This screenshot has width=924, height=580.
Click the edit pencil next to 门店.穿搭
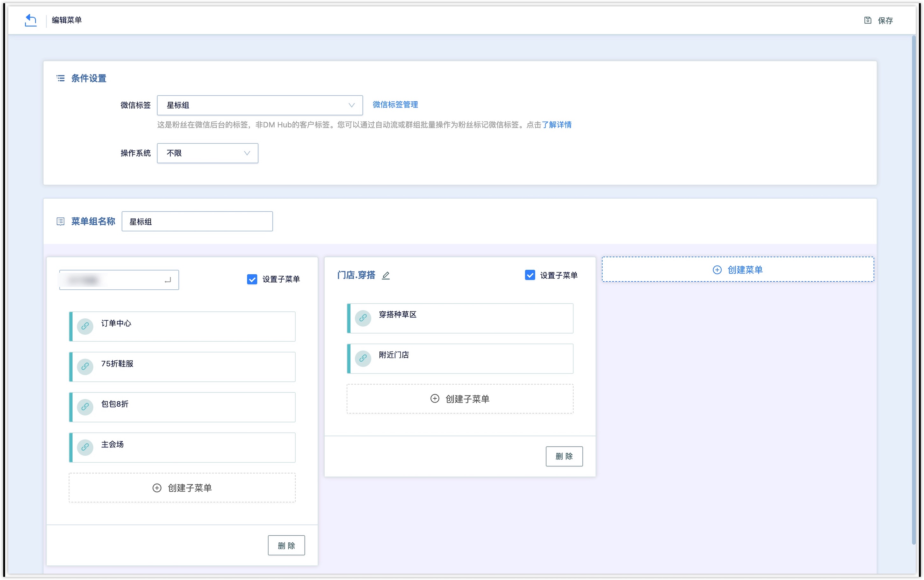(x=386, y=275)
